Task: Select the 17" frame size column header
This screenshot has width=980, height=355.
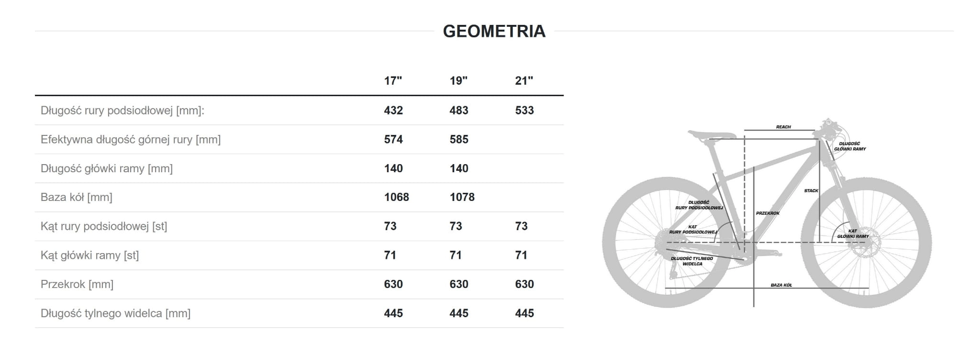Action: point(393,81)
